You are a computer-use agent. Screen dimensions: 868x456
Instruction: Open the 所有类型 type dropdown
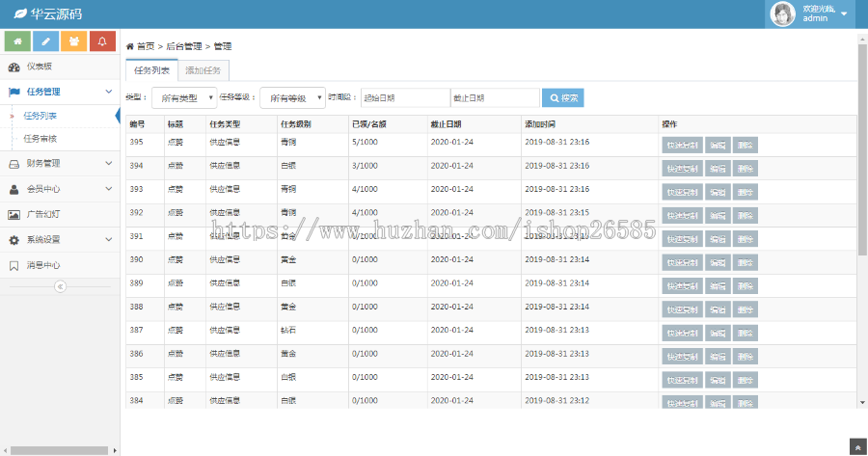(184, 98)
